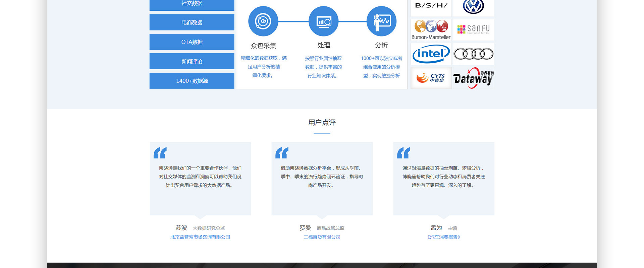Select the 电商数据 tab
Viewport: 644px width, 268px height.
[192, 22]
